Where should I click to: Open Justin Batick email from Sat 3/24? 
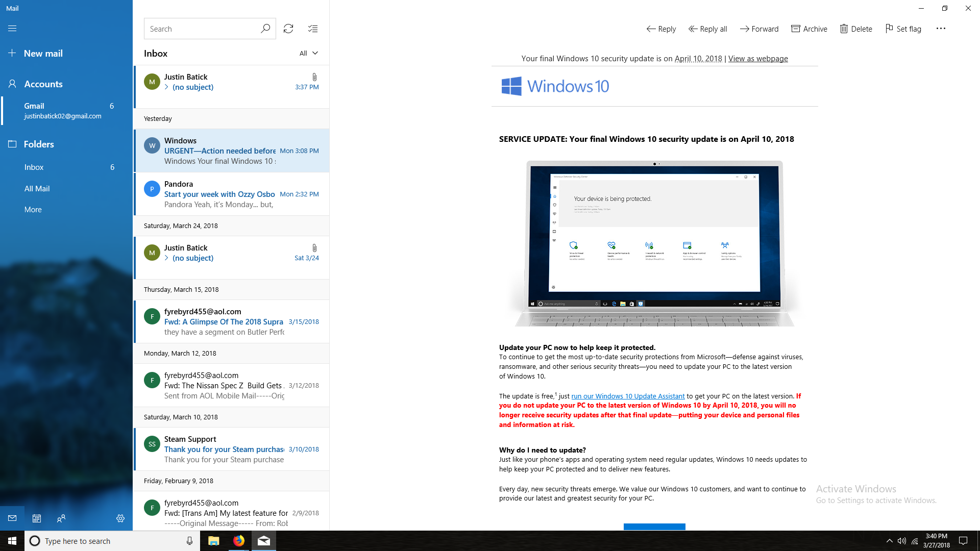tap(232, 258)
